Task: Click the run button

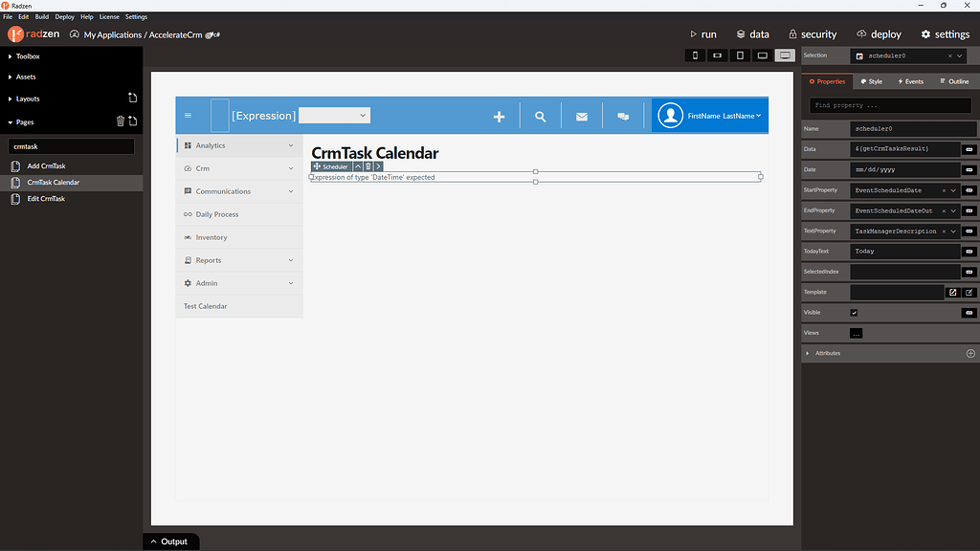Action: [x=702, y=33]
